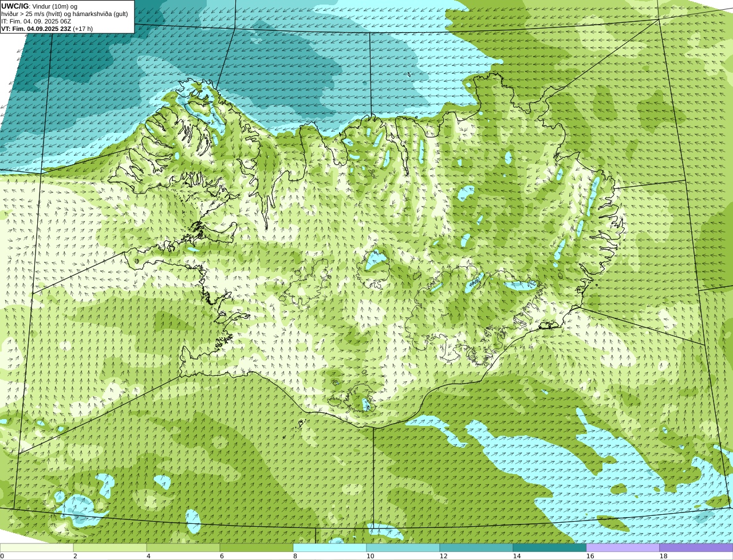Click the title line 'UWC/IG: Vindur (10m) og'

pos(39,6)
